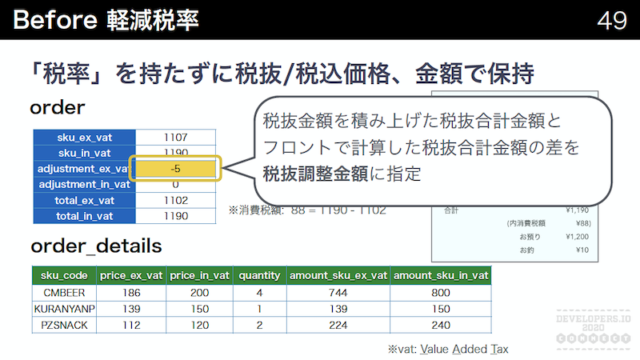Click amount_sku_in_vat 150 in KURANYANP row

click(441, 309)
